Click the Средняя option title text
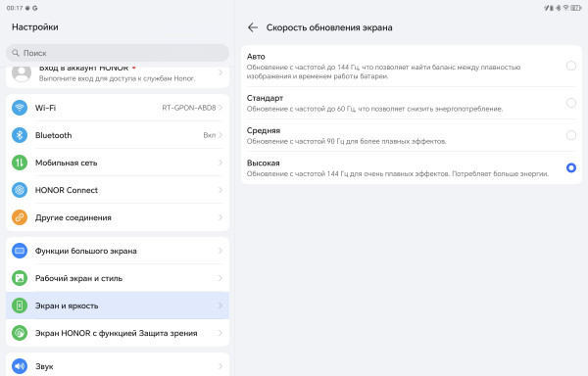Screen dimensions: 588x376 coord(264,130)
